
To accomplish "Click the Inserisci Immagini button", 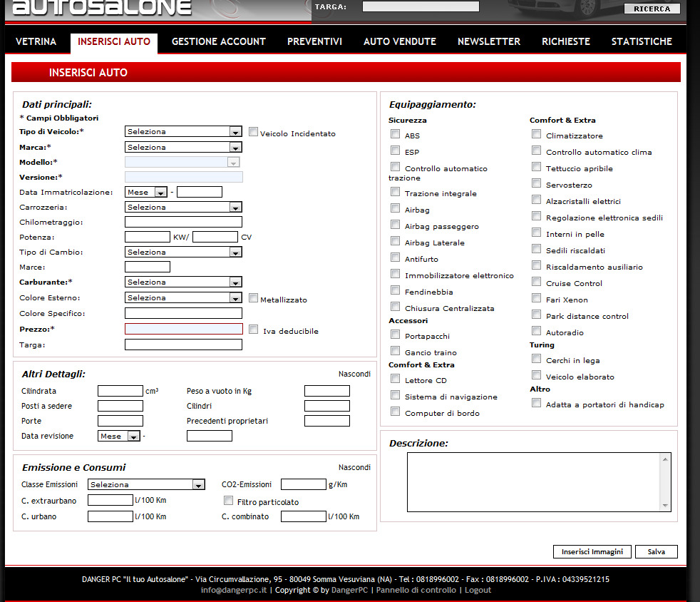I will pyautogui.click(x=592, y=551).
